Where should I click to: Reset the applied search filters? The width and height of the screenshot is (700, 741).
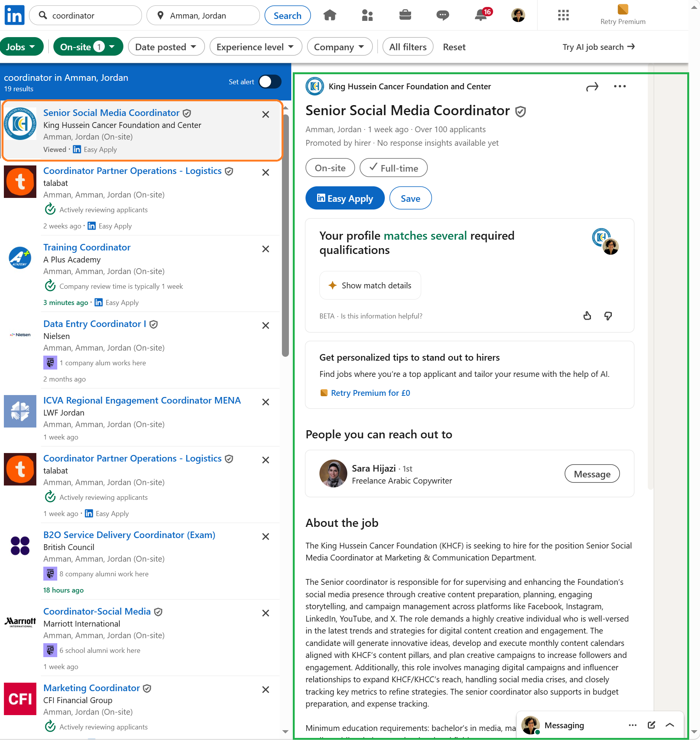454,47
